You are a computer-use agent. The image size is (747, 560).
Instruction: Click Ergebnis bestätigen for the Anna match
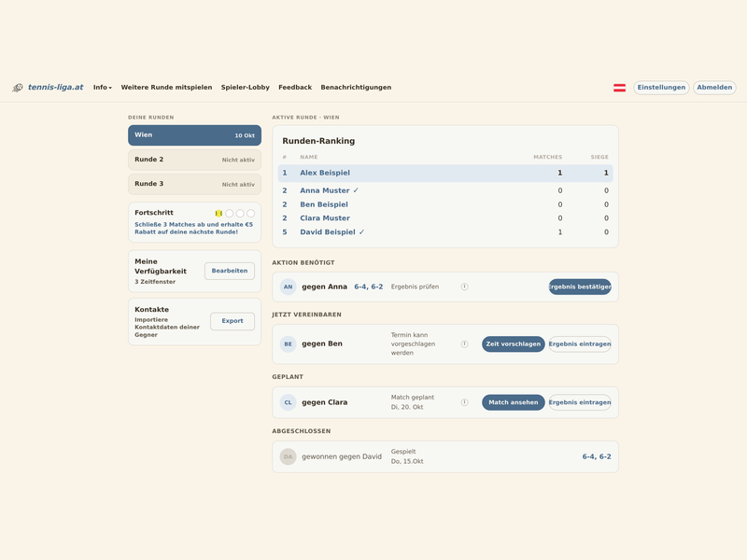click(580, 287)
